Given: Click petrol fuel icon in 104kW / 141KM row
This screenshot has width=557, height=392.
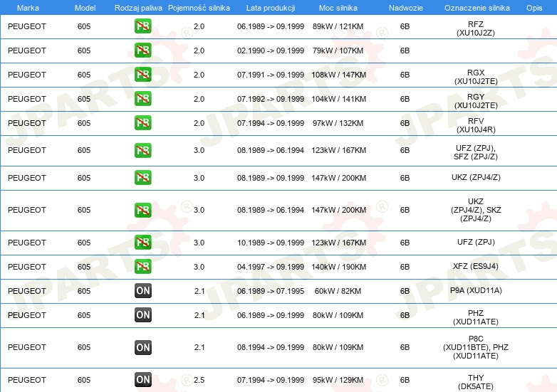Looking at the screenshot, I should [x=142, y=99].
